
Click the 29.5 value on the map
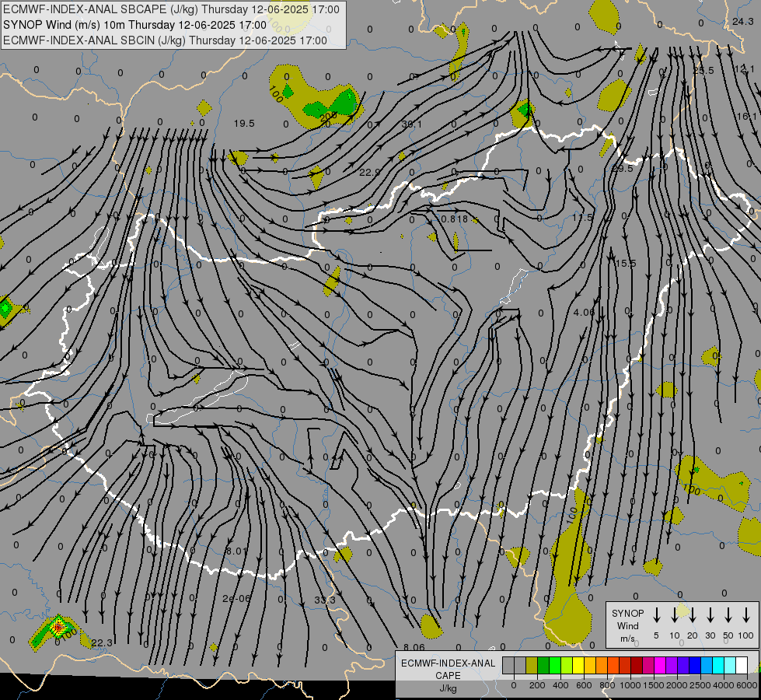622,169
